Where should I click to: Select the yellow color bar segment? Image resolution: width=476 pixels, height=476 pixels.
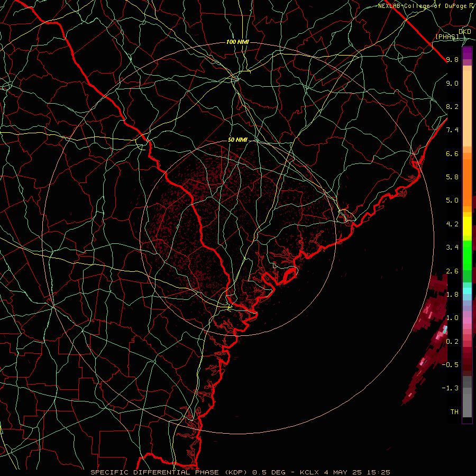[467, 226]
